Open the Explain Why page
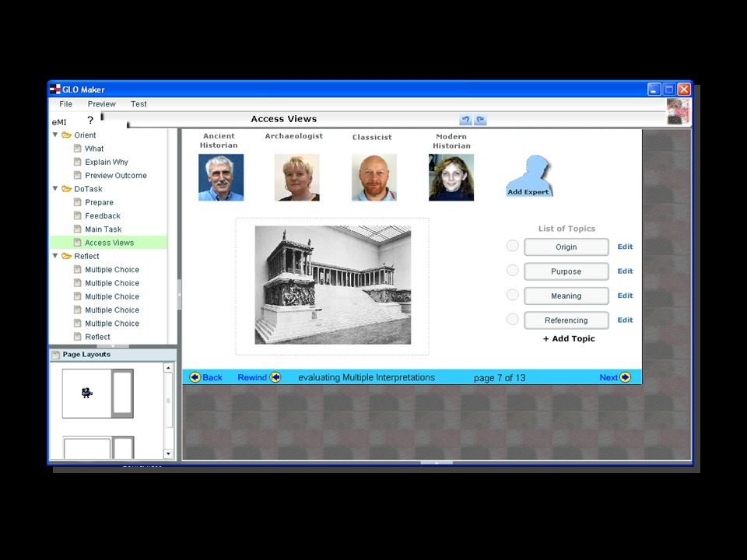The width and height of the screenshot is (747, 560). coord(107,162)
